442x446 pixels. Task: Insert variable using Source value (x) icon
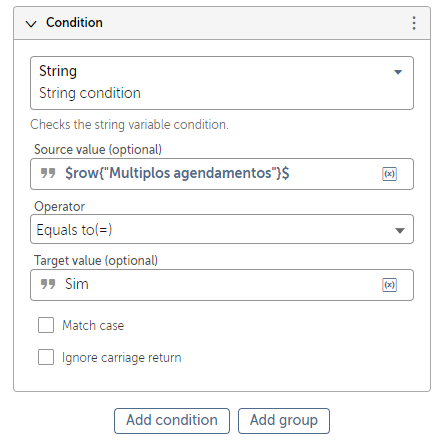click(389, 174)
